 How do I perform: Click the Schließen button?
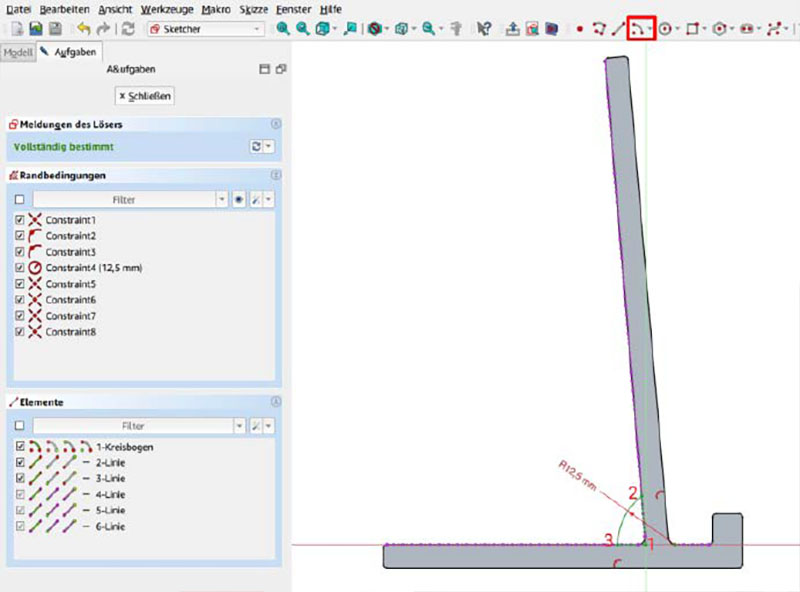pyautogui.click(x=145, y=96)
